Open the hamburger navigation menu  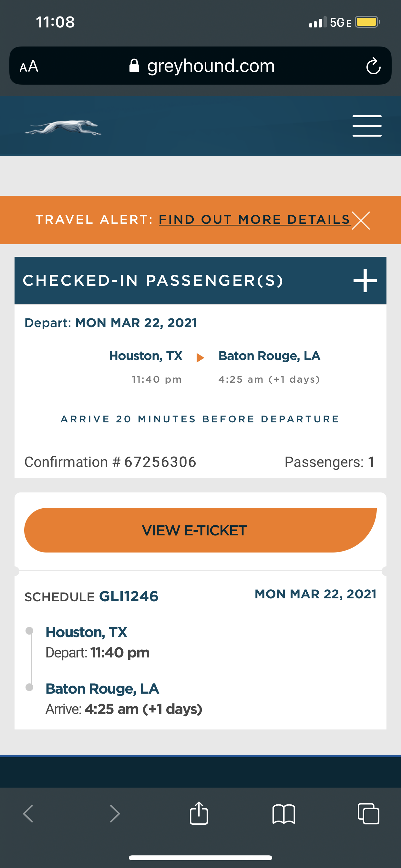[367, 126]
